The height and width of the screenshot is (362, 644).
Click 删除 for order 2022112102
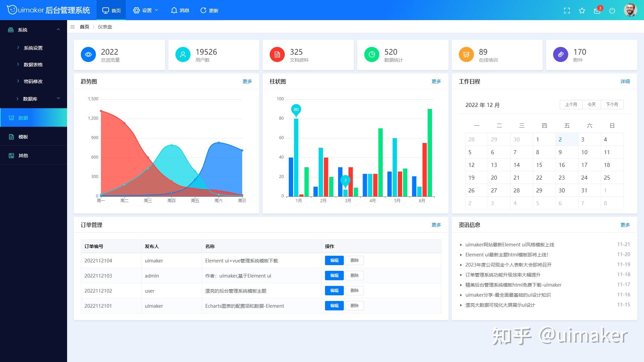[x=355, y=291]
